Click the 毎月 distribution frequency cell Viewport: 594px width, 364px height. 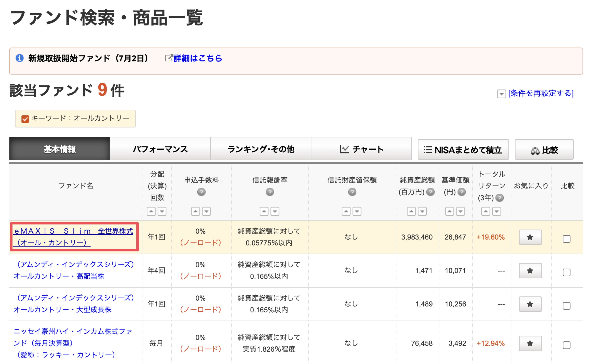click(156, 343)
